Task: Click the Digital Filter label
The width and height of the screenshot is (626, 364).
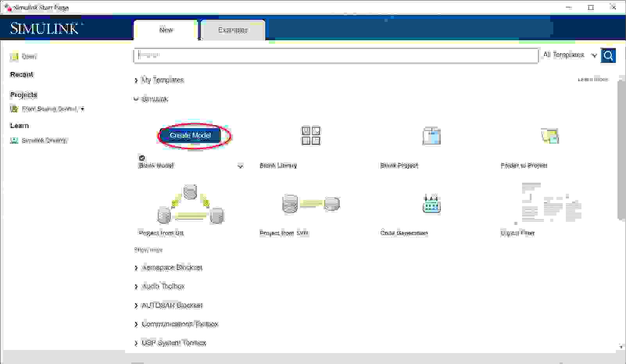Action: point(517,233)
